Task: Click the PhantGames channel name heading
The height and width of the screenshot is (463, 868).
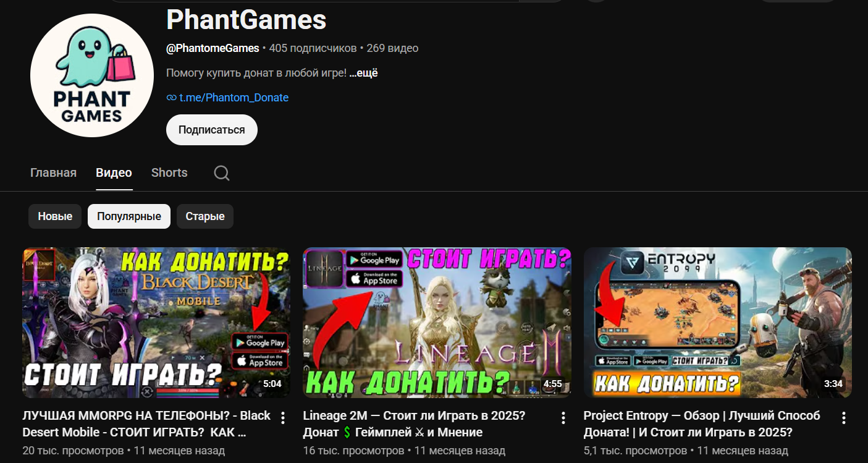Action: [246, 20]
